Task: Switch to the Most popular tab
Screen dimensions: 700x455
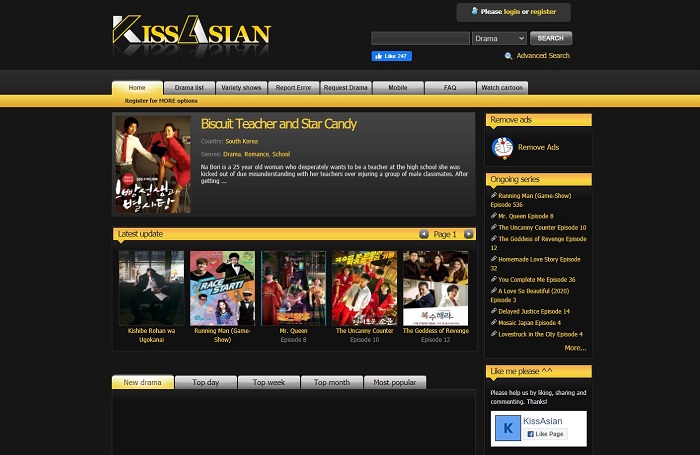Action: (x=395, y=382)
